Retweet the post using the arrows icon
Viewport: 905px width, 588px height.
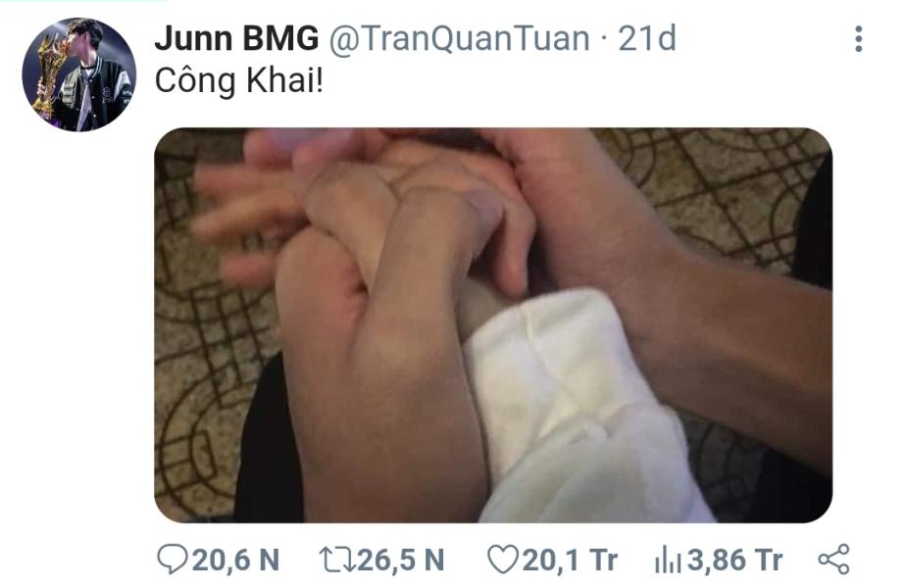pos(337,560)
